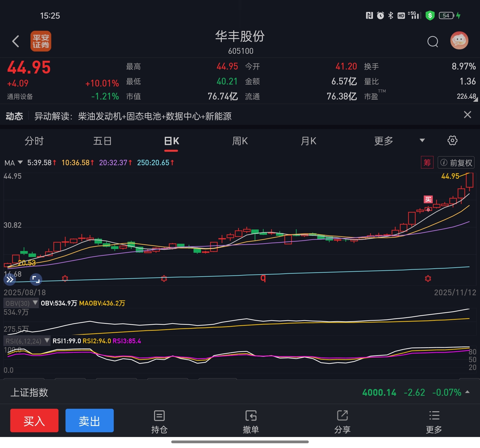Switch to the 分时 tab
Screen dimensions: 480x448
[34, 141]
